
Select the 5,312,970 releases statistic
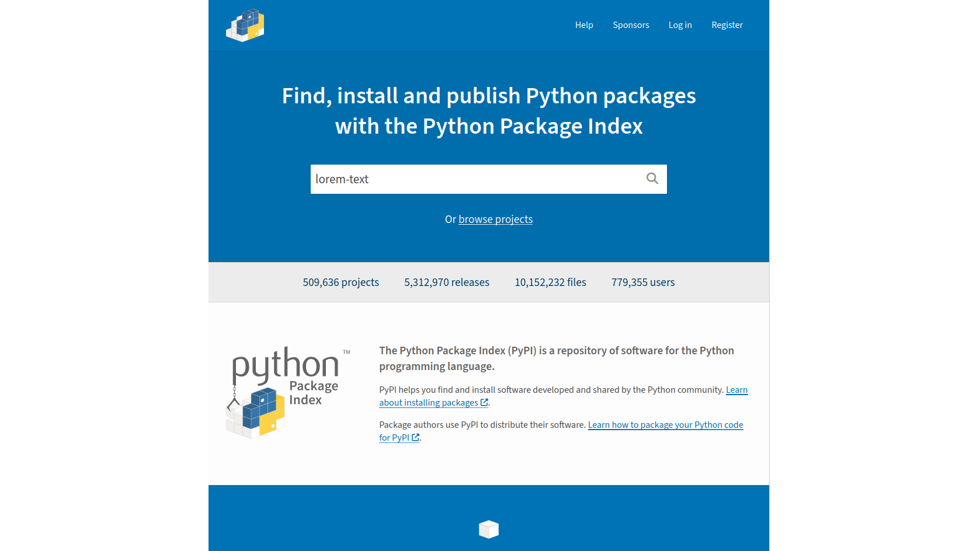coord(447,283)
